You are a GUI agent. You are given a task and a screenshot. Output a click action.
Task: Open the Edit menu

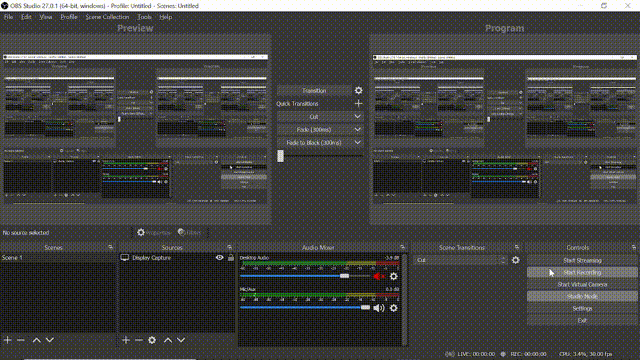[x=26, y=17]
